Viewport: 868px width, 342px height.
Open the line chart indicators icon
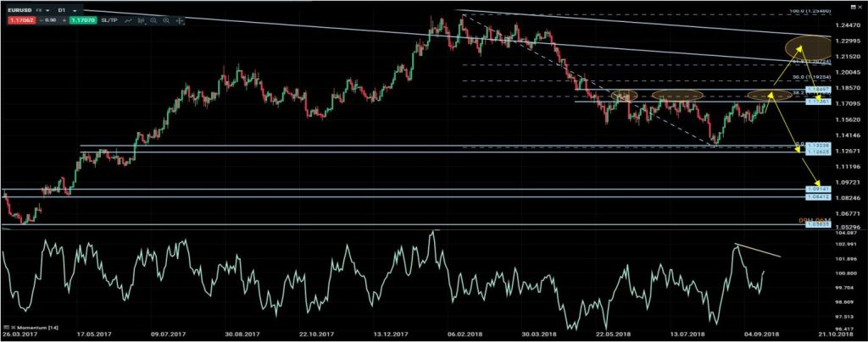(x=129, y=20)
